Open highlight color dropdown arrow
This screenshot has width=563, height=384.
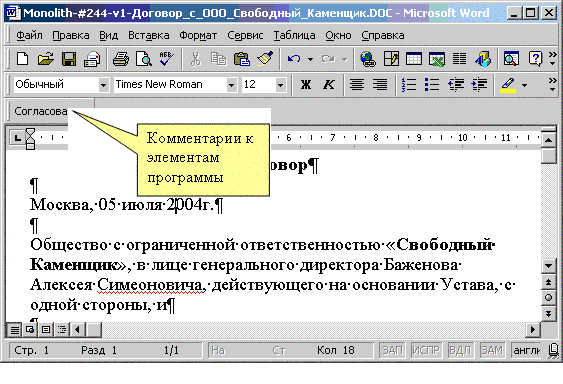525,85
